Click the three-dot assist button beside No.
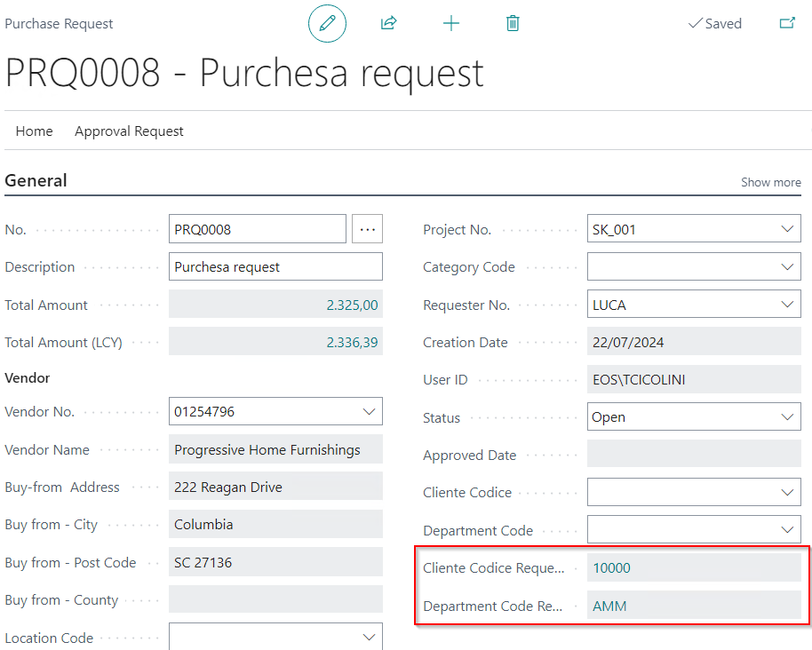 367,229
